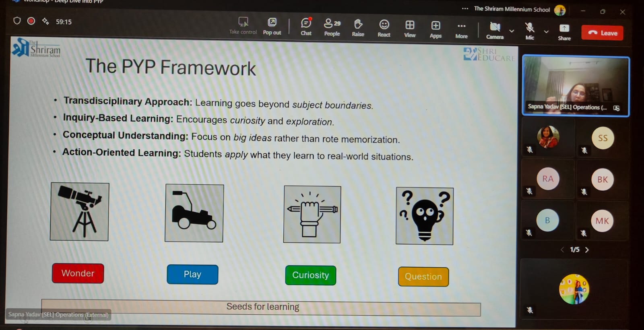The height and width of the screenshot is (330, 644).
Task: Go to next participants page
Action: (587, 250)
